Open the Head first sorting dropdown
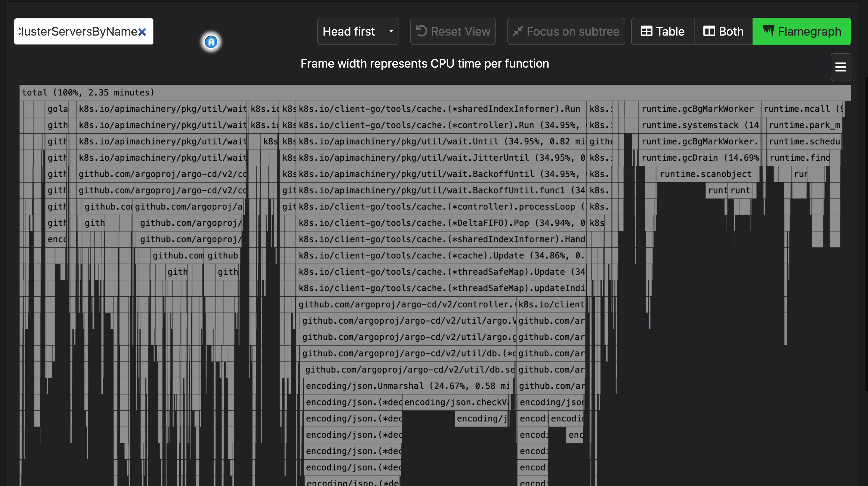This screenshot has height=486, width=868. 358,31
